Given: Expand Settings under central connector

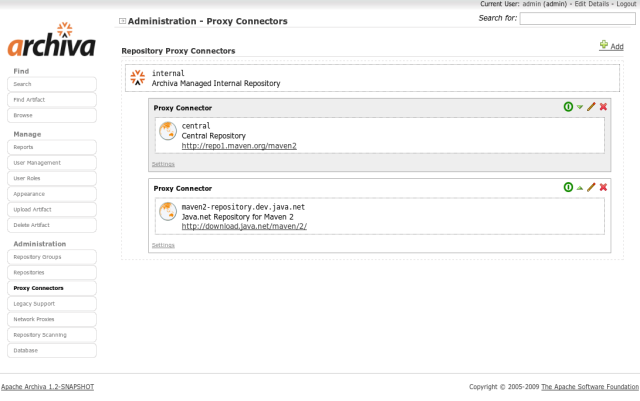Looking at the screenshot, I should coord(163,163).
